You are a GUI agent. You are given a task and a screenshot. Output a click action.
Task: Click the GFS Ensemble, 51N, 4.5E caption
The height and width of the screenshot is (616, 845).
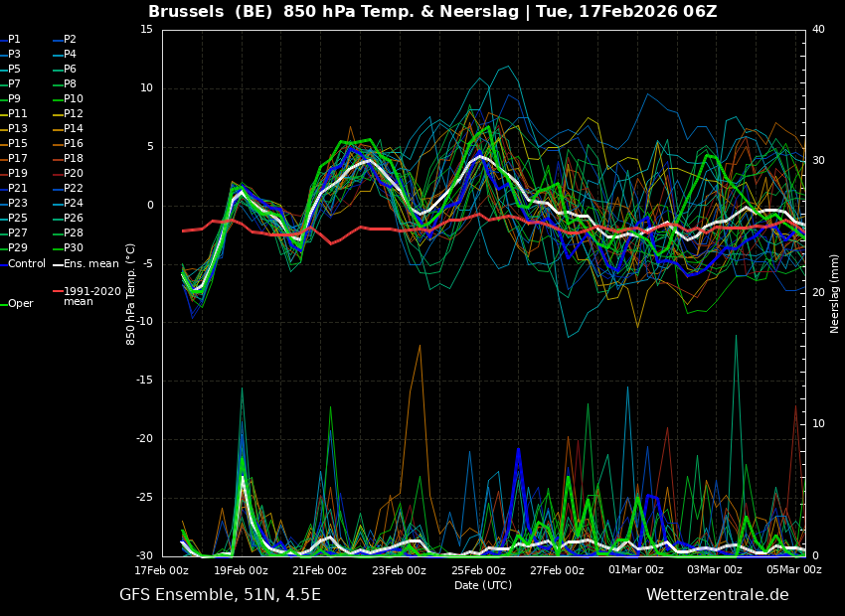tap(220, 595)
